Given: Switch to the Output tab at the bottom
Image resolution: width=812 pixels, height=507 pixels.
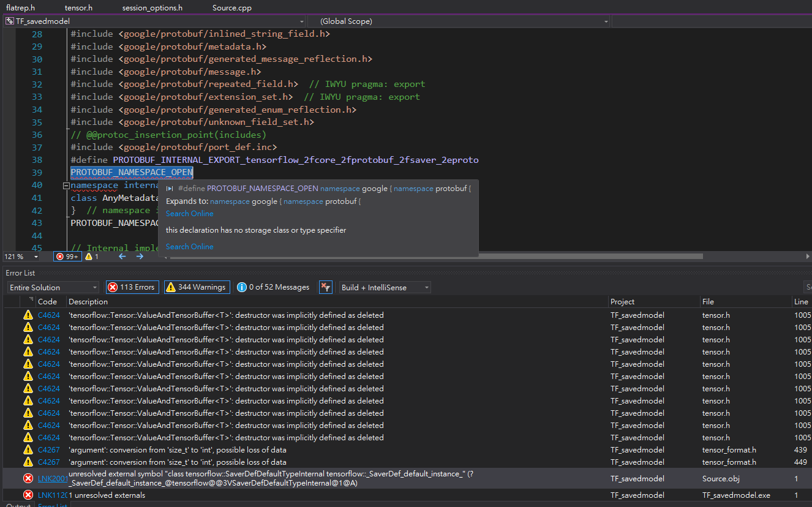Looking at the screenshot, I should coord(18,505).
